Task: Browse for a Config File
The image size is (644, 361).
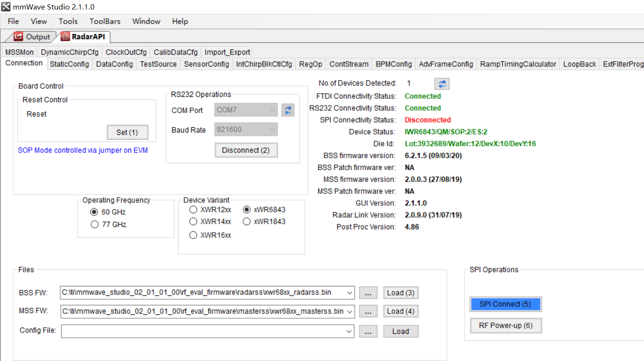Action: coord(368,332)
